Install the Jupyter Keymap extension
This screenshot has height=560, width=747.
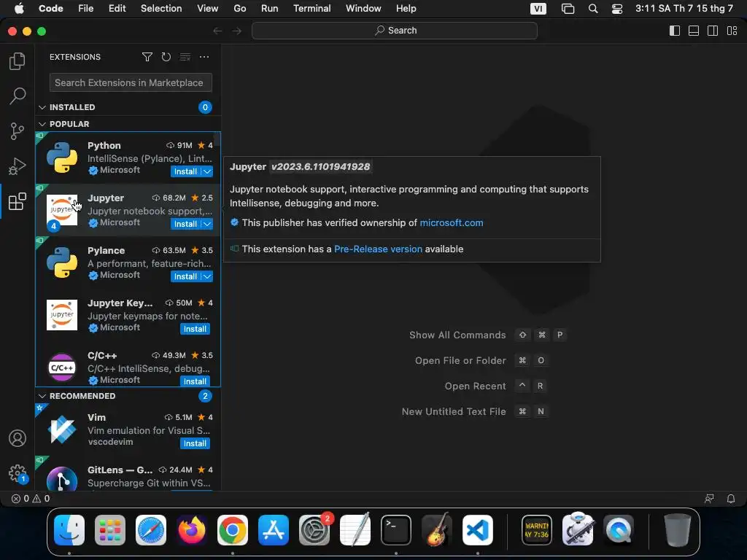pyautogui.click(x=195, y=329)
